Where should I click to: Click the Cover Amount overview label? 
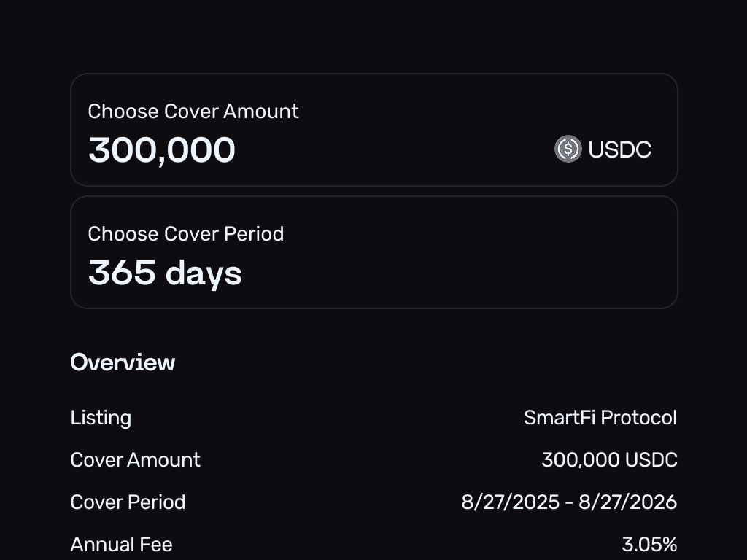(x=135, y=460)
